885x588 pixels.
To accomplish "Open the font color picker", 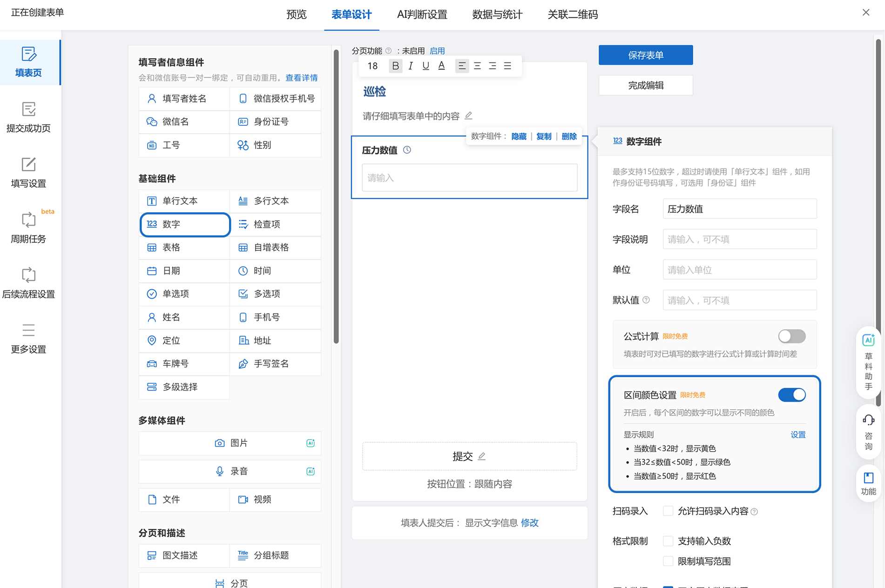I will (x=441, y=66).
